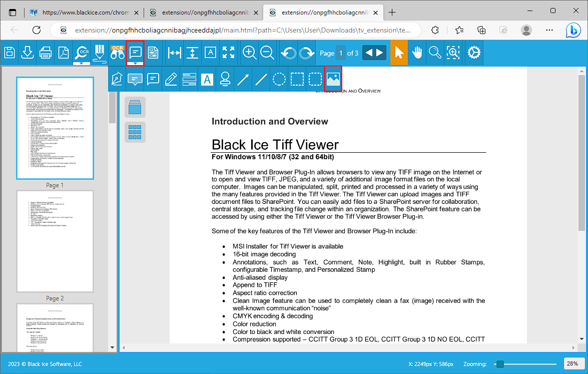Click the thumbnail panel scroll-down arrow
The image size is (588, 374).
[x=112, y=347]
